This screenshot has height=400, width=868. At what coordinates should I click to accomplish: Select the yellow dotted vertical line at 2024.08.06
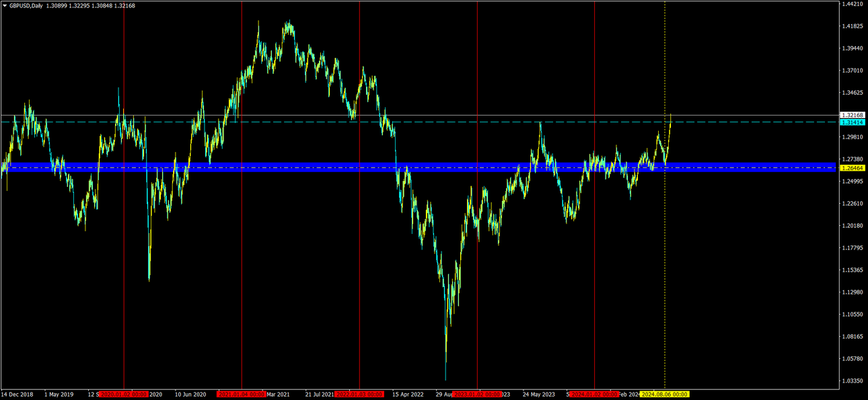(665, 194)
